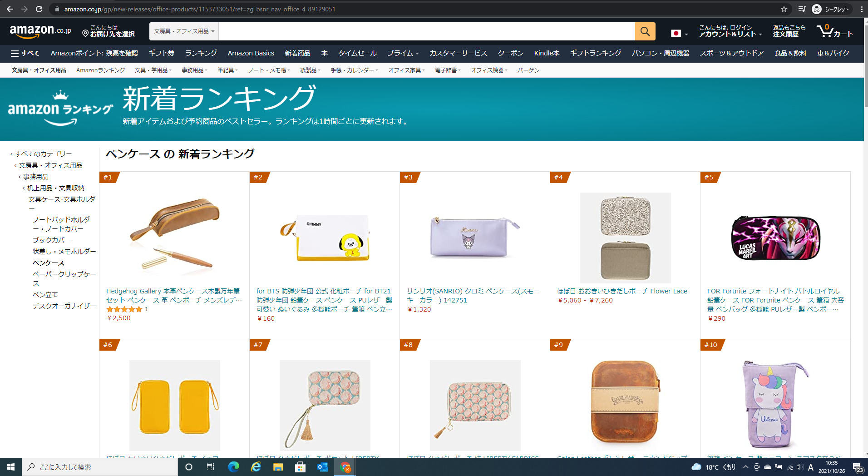Select delivery location pin お届け先を選択

[108, 31]
